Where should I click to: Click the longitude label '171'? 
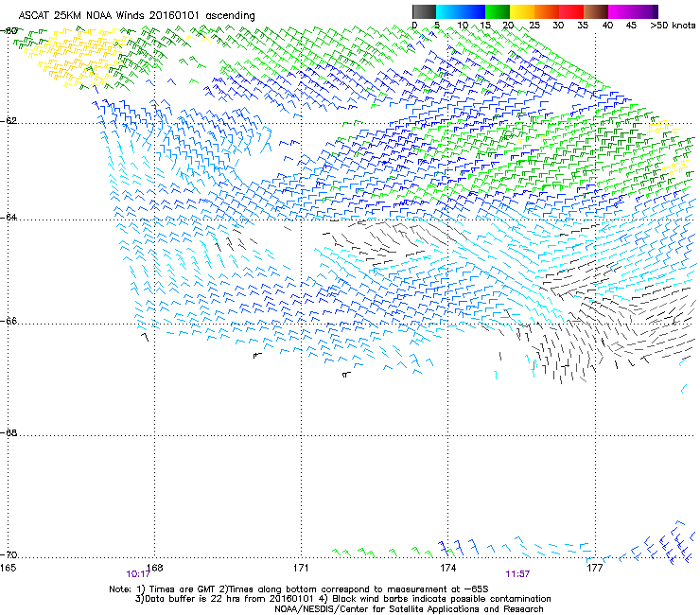(302, 568)
